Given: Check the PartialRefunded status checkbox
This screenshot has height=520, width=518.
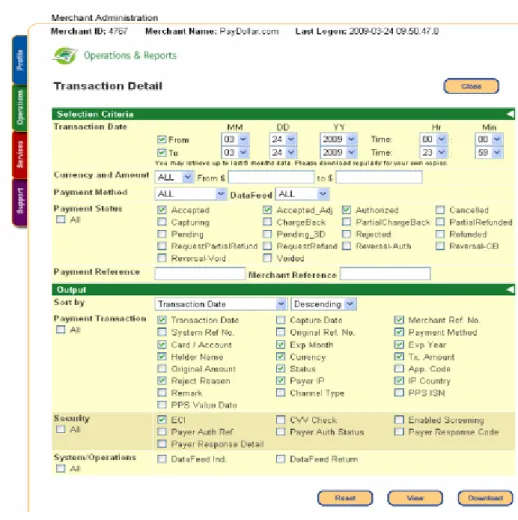Looking at the screenshot, I should (x=440, y=222).
